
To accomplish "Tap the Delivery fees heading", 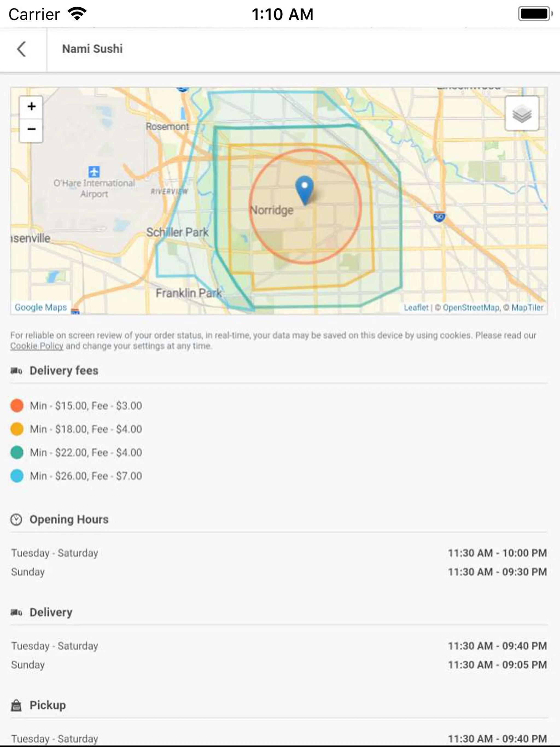I will 64,370.
